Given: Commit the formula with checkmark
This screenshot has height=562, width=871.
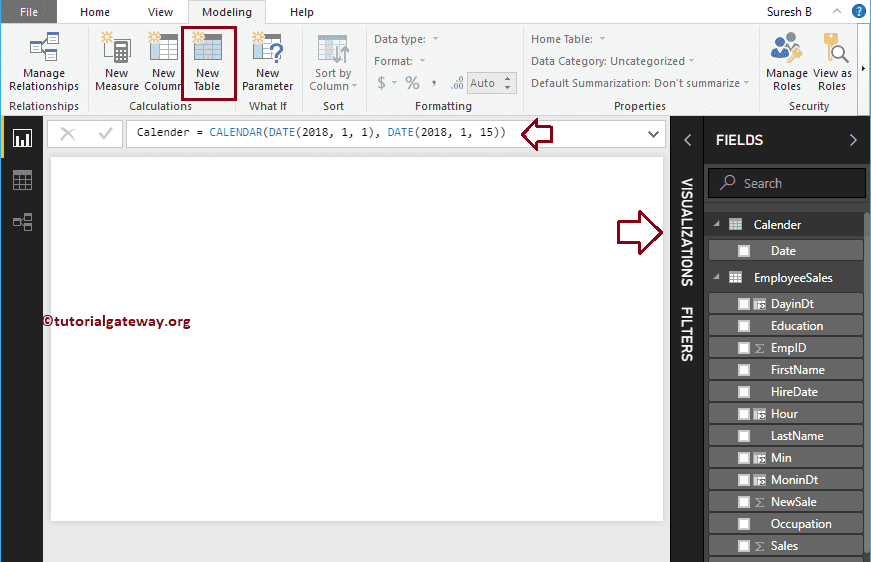Looking at the screenshot, I should (x=105, y=134).
